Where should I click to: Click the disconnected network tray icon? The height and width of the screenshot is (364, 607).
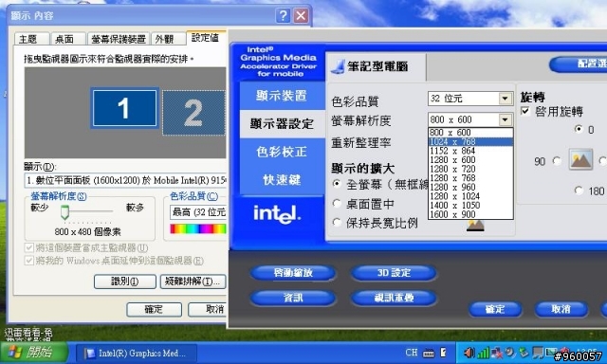coord(496,353)
